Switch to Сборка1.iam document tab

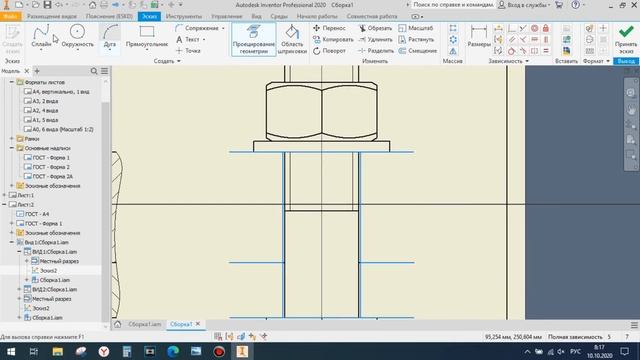click(x=144, y=324)
